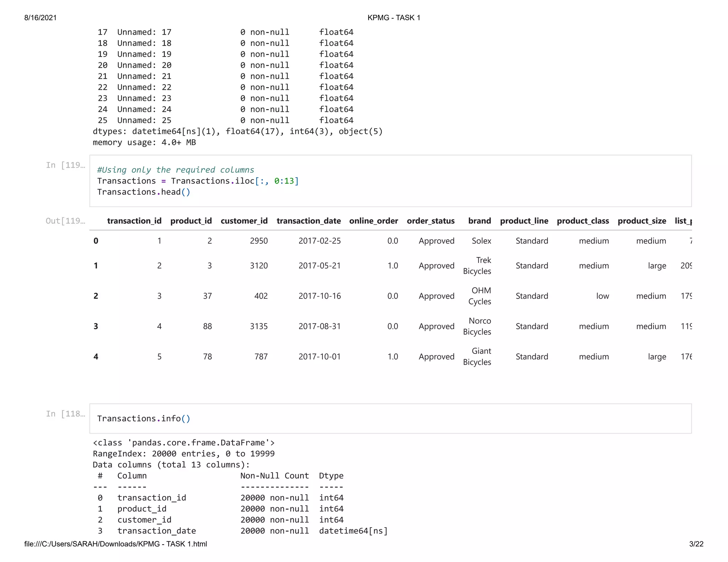Screen dimensions: 728x562
Task: Click the brand column header
Action: [x=479, y=221]
